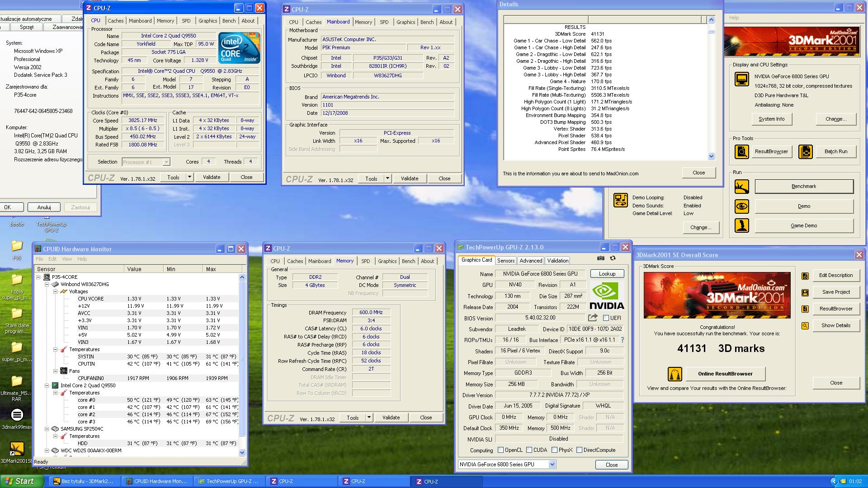Screen dimensions: 868x488
Task: Collapse the SAMSUNG SP2504C node
Action: (x=47, y=429)
